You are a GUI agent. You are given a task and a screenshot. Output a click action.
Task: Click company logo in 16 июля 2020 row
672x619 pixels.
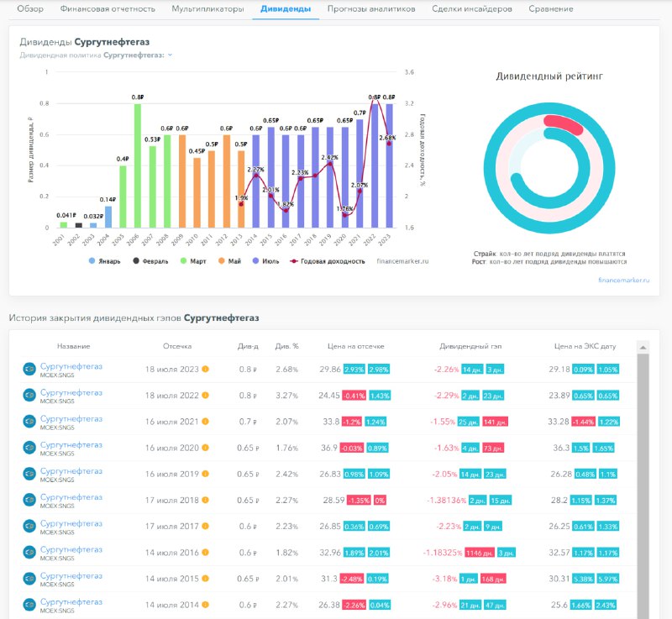click(29, 448)
